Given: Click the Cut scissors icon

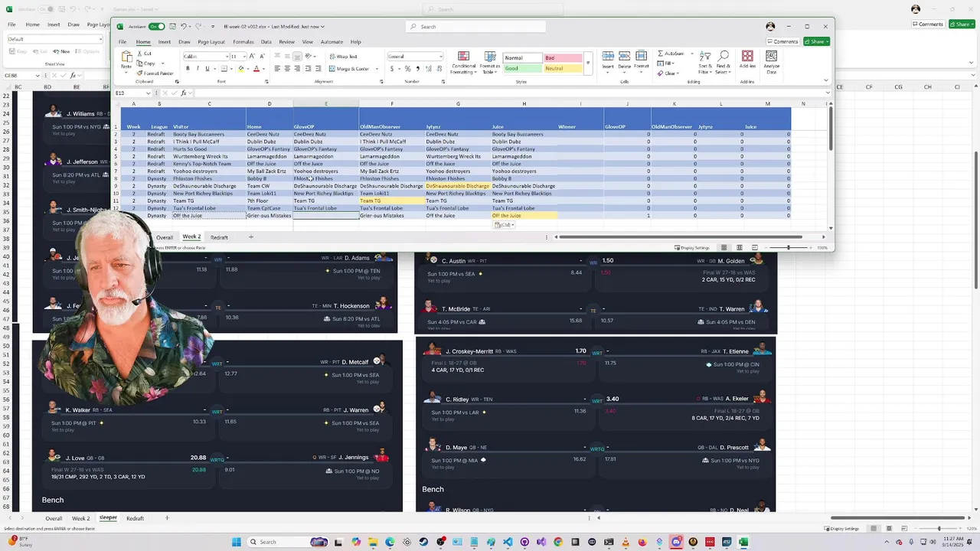Looking at the screenshot, I should pyautogui.click(x=140, y=54).
